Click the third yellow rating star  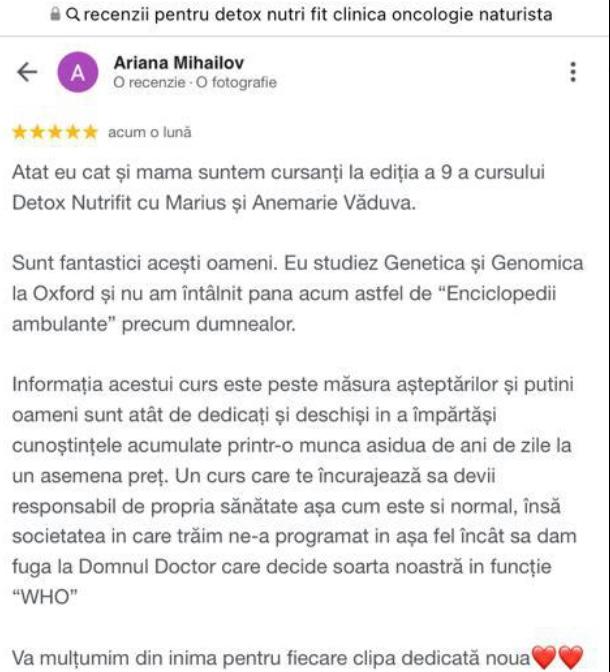click(x=55, y=132)
